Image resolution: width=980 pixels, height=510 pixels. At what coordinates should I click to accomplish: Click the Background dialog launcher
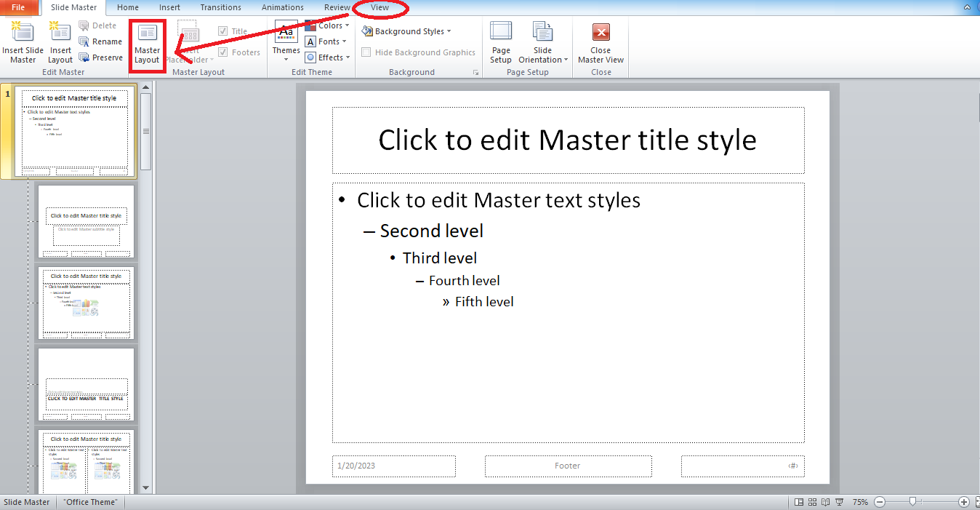pyautogui.click(x=475, y=71)
